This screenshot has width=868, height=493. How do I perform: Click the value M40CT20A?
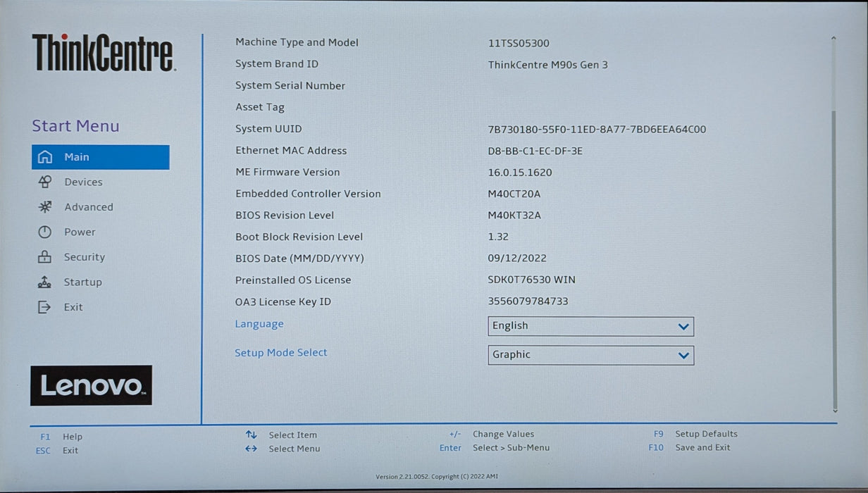(x=514, y=194)
